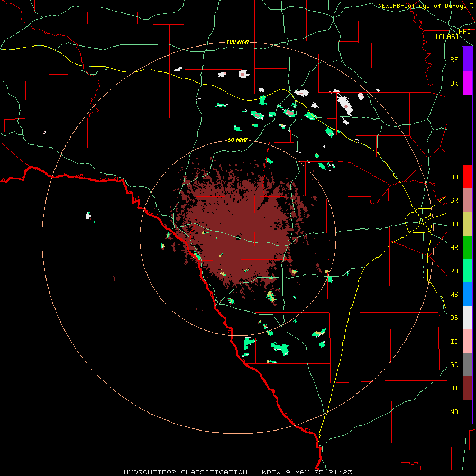Click the 'BD' legend label
The height and width of the screenshot is (476, 476).
pos(454,224)
